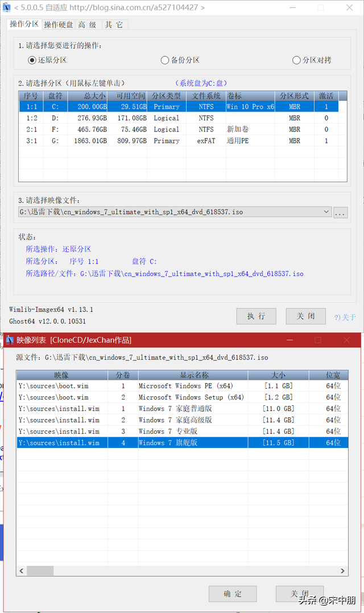Open the 其它 tab
The height and width of the screenshot is (613, 364).
coord(114,24)
